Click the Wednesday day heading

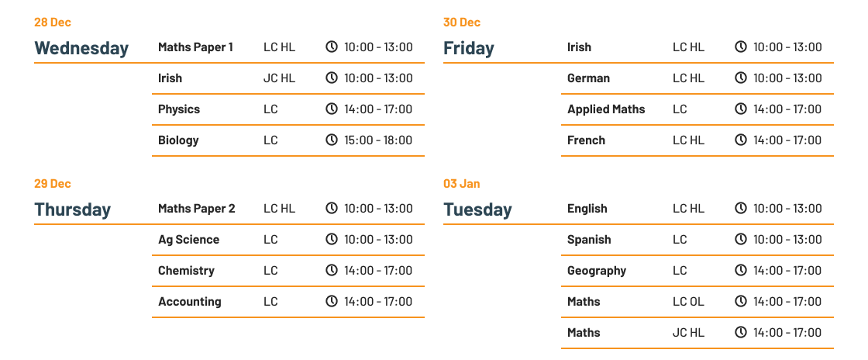tap(81, 48)
